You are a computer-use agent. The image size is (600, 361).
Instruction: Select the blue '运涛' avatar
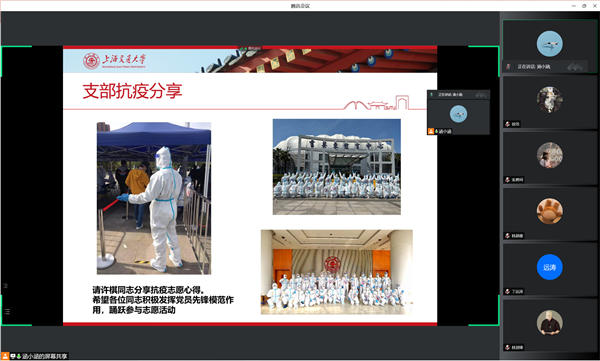click(x=549, y=267)
